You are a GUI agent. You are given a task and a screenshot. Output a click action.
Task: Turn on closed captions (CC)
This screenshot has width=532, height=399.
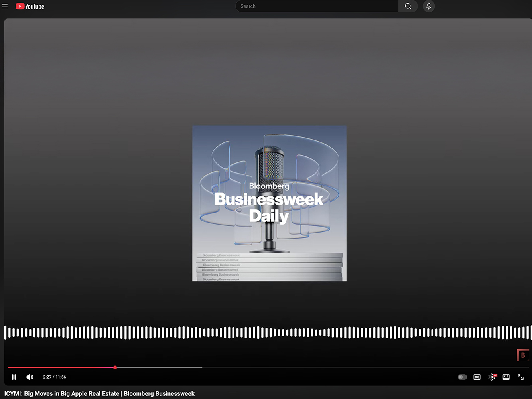coord(477,377)
